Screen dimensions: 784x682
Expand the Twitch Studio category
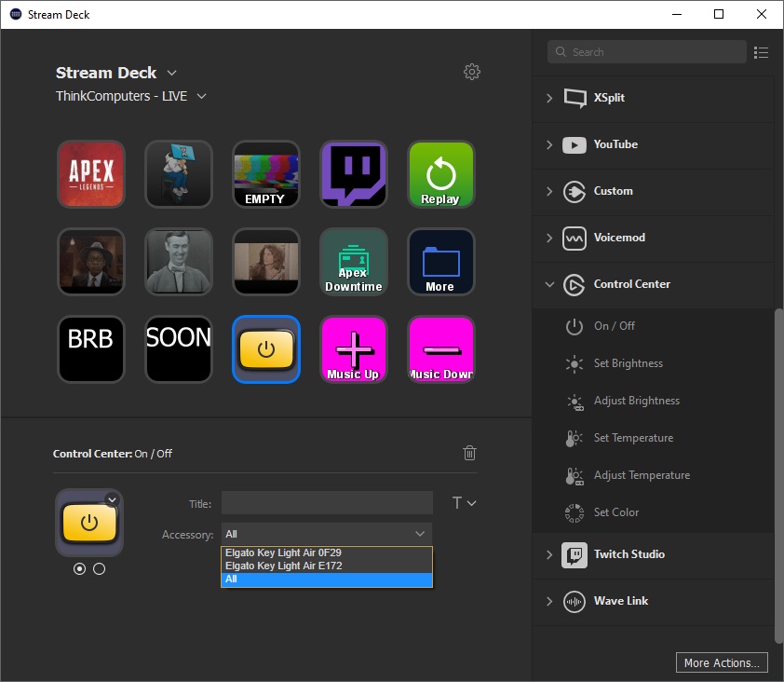[x=549, y=555]
